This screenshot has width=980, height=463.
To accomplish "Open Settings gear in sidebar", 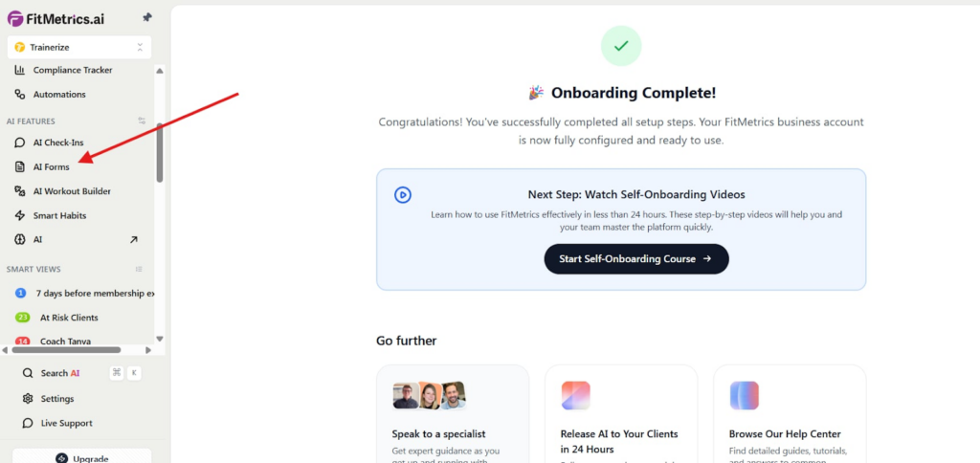I will coord(28,398).
